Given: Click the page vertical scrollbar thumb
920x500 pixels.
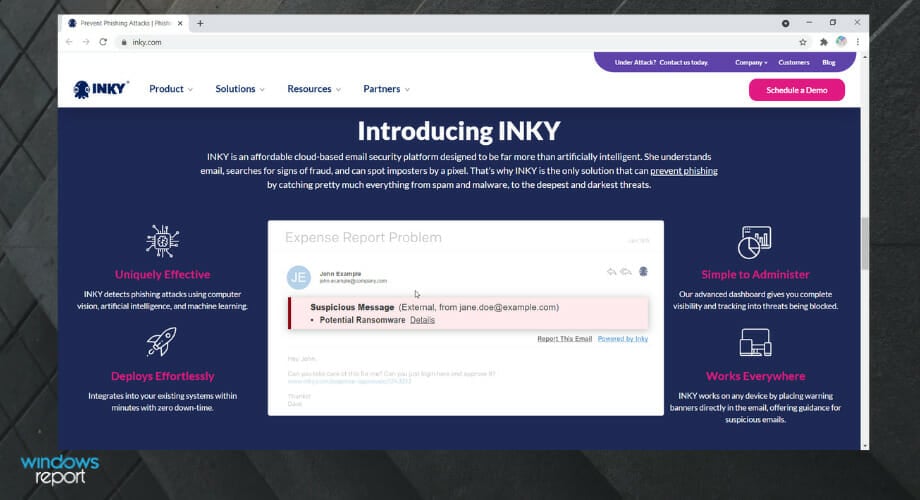Looking at the screenshot, I should [864, 244].
